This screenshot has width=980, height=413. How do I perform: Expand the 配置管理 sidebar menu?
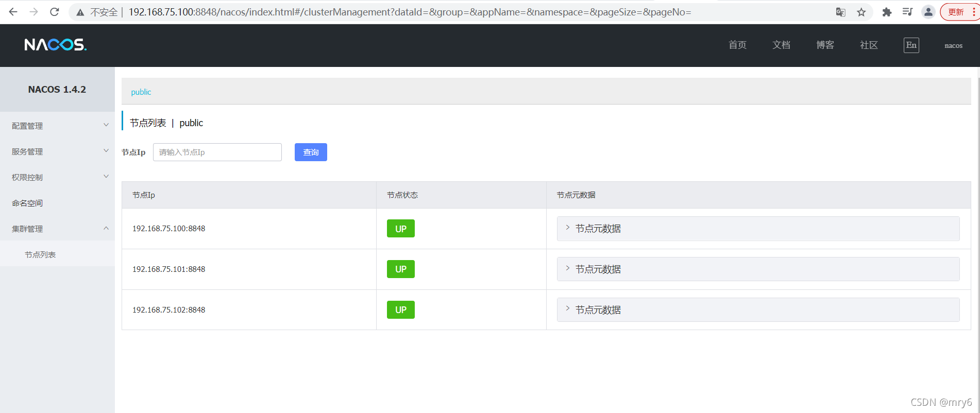(57, 126)
